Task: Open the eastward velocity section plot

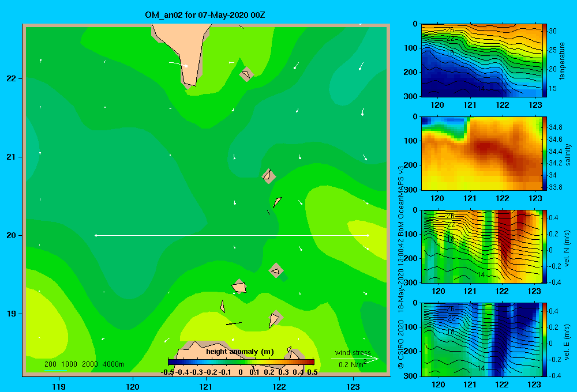Action: point(482,340)
